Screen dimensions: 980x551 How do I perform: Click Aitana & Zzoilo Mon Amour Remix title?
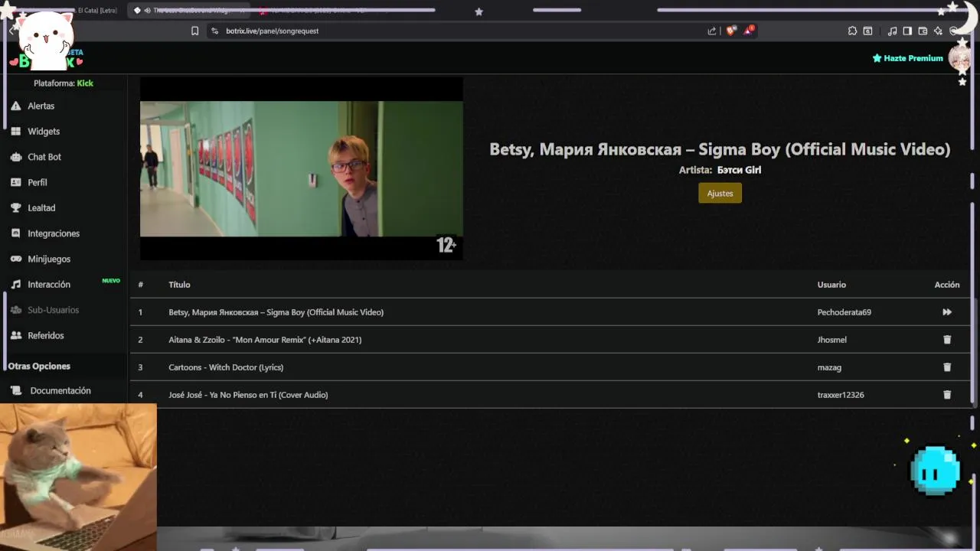(x=265, y=340)
